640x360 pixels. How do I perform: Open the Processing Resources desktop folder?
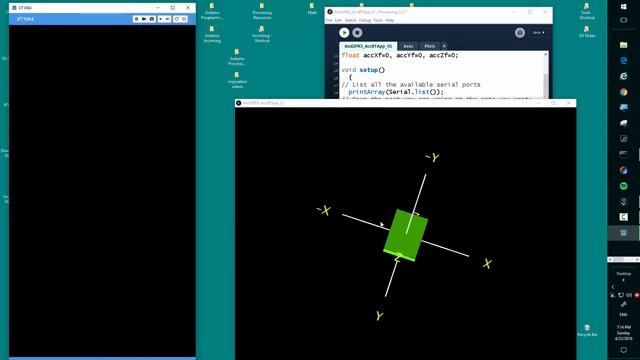tap(262, 11)
